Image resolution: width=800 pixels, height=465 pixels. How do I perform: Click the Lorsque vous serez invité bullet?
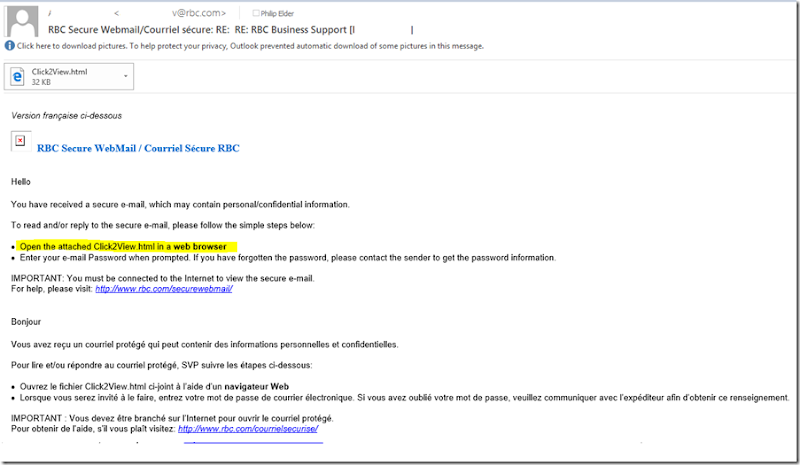[405, 398]
